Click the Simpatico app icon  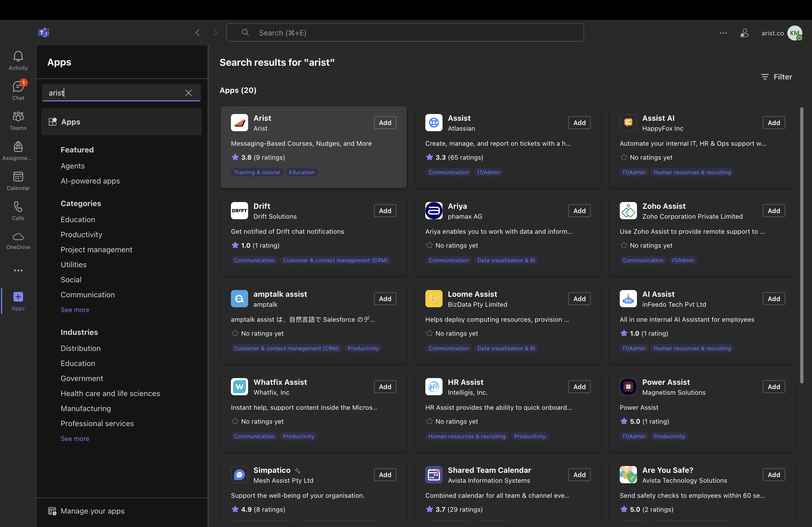(x=239, y=474)
